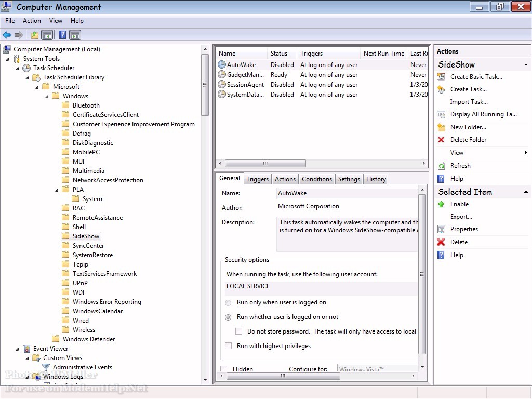Click the Name column header
The image size is (532, 399).
[x=241, y=54]
